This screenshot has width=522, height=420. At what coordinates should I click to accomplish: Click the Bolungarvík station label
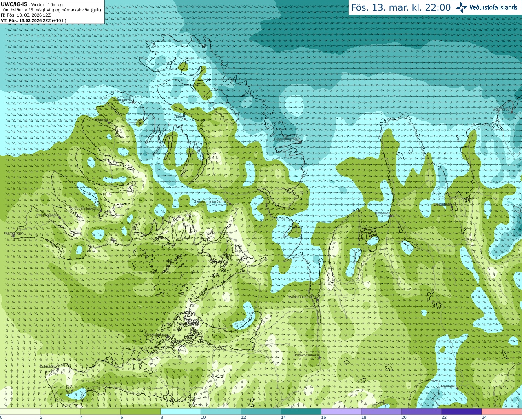pos(122,99)
